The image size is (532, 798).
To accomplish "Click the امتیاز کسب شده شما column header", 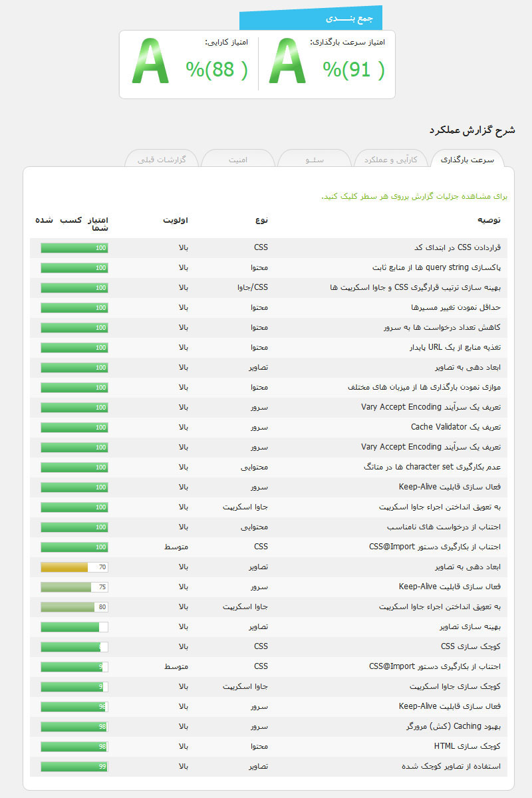I will pos(72,223).
